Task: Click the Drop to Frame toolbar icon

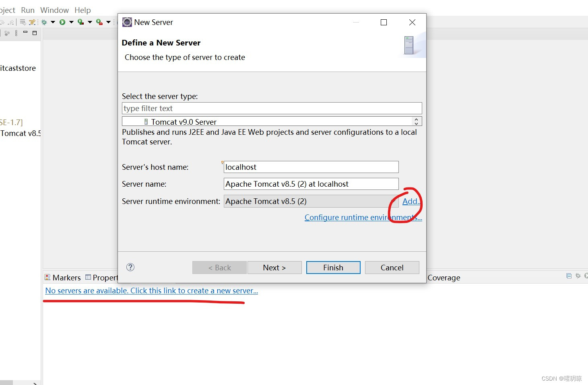Action: click(x=23, y=22)
